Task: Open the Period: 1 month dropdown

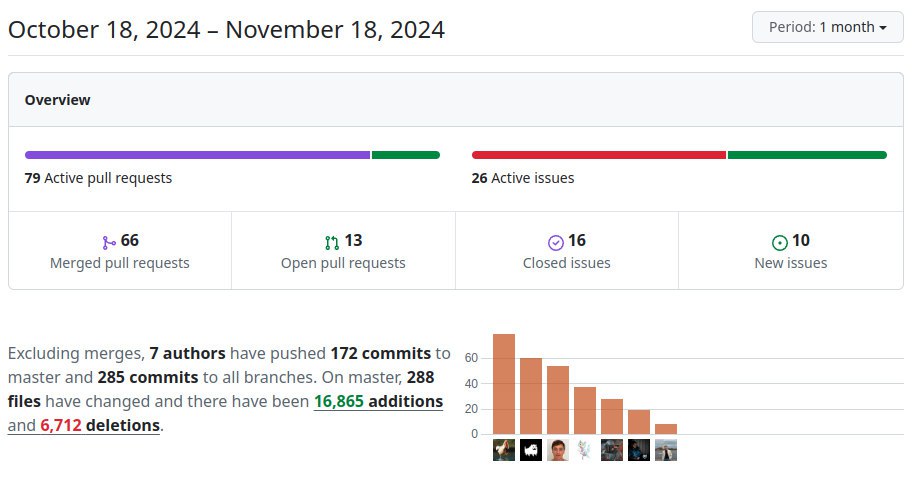Action: tap(828, 27)
